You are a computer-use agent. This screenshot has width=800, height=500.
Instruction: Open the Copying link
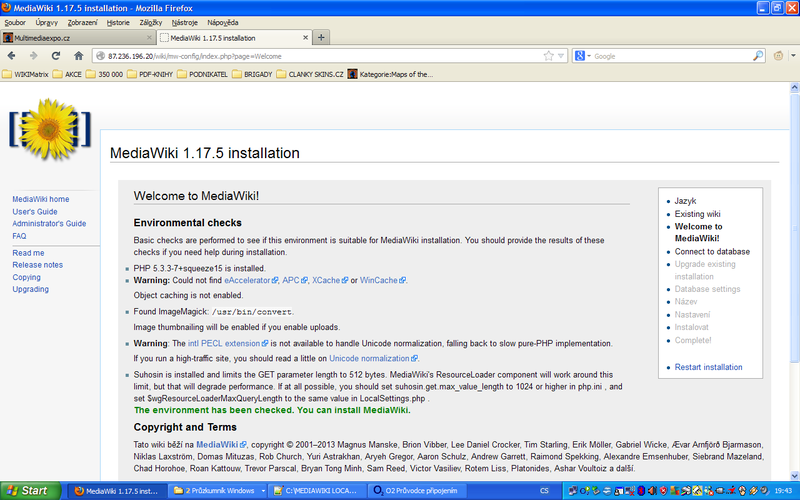click(27, 277)
